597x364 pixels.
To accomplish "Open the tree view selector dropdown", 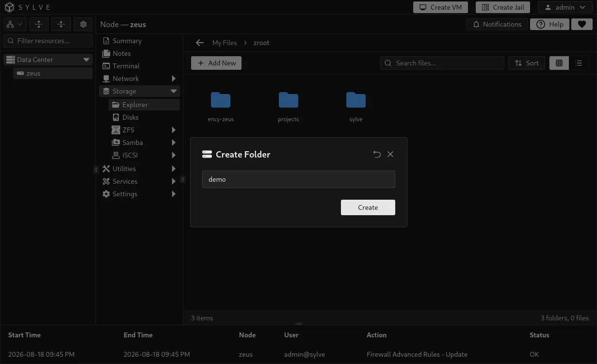I will (x=15, y=24).
